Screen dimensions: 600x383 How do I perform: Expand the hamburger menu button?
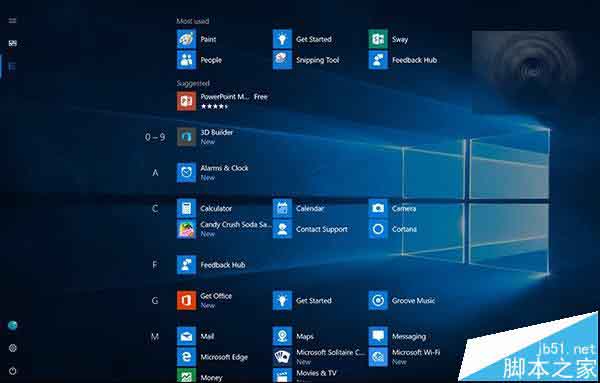[12, 20]
